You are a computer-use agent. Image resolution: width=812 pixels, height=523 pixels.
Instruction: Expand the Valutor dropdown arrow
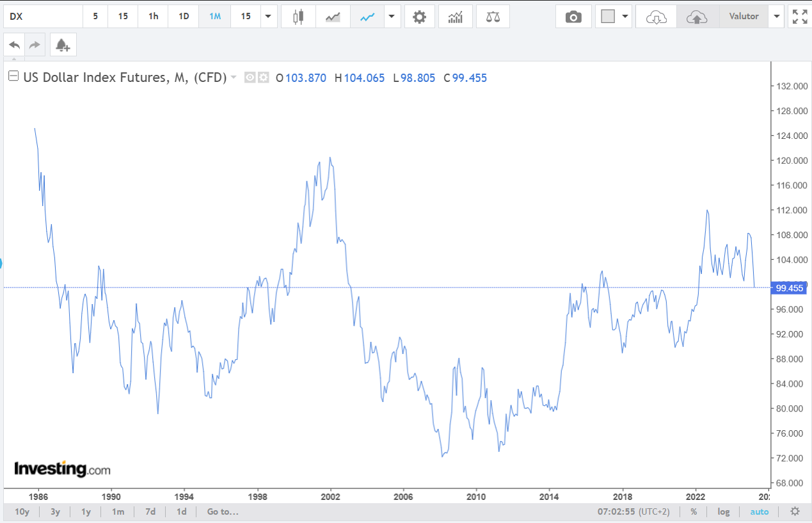777,17
